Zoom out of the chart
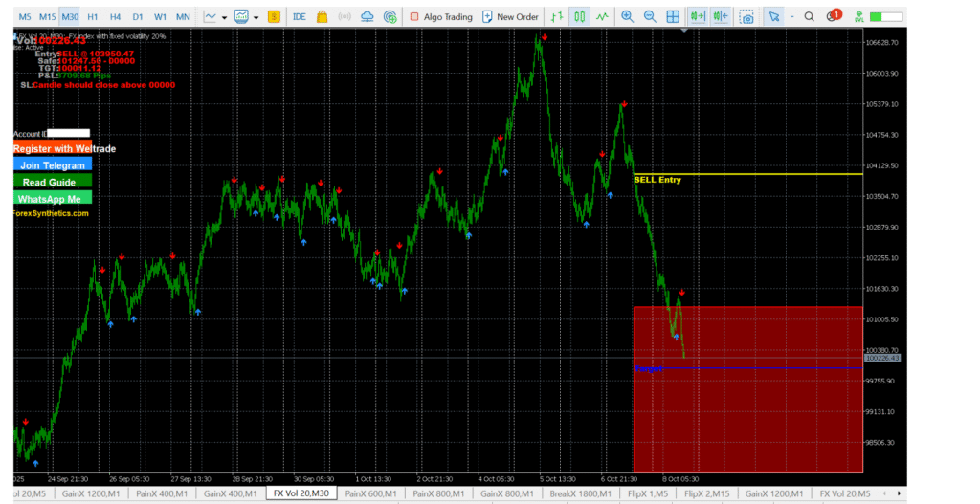 650,16
